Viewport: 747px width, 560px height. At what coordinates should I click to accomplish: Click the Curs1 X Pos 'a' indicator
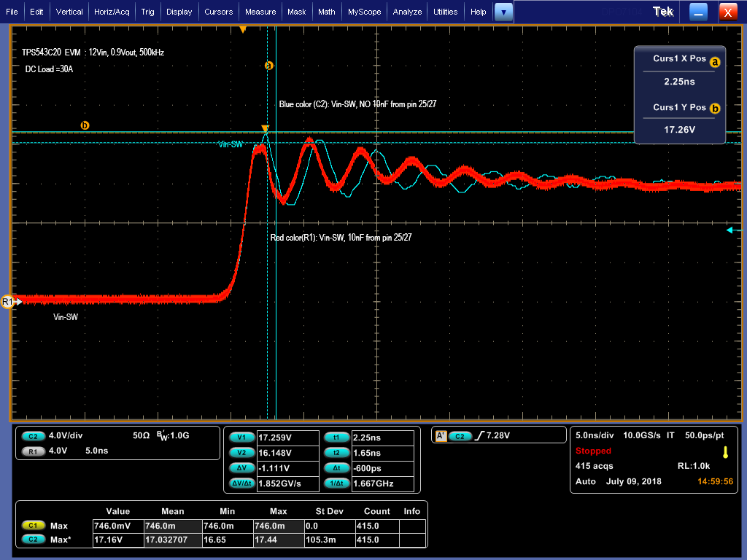pyautogui.click(x=715, y=62)
